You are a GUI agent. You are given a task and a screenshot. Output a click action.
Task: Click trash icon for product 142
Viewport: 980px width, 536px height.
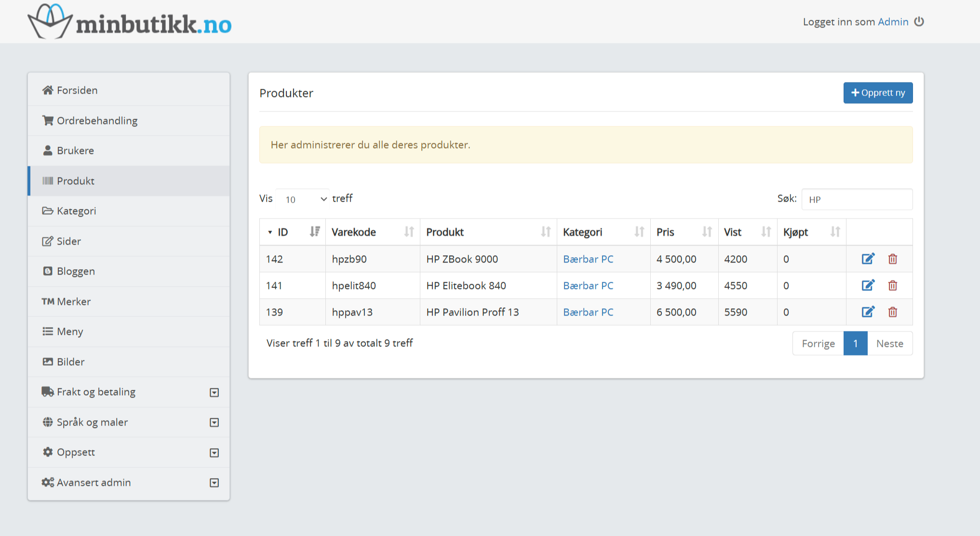pyautogui.click(x=892, y=259)
